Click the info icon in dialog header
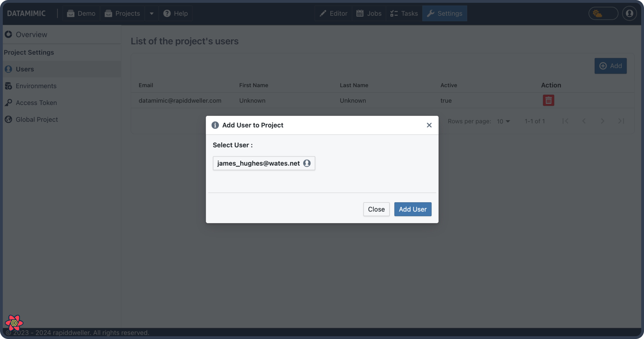Image resolution: width=644 pixels, height=339 pixels. click(215, 125)
